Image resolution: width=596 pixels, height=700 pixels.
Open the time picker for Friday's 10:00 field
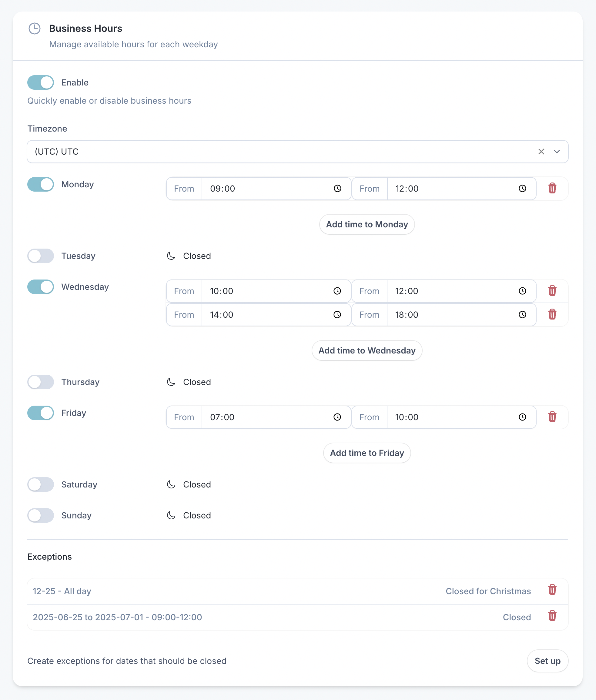(523, 417)
